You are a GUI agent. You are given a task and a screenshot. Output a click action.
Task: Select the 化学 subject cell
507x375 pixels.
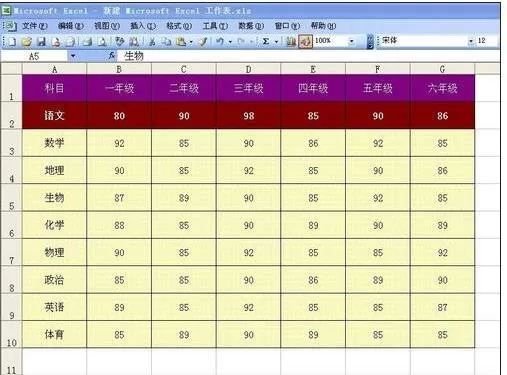(54, 225)
